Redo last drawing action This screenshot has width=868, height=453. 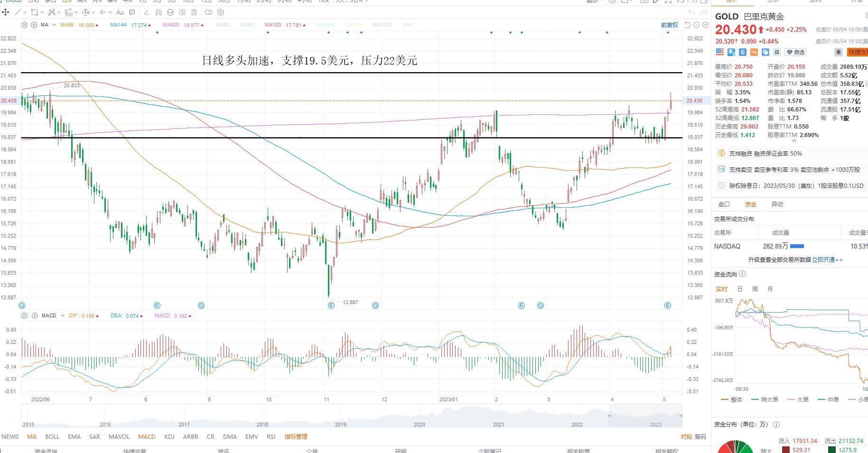click(704, 13)
